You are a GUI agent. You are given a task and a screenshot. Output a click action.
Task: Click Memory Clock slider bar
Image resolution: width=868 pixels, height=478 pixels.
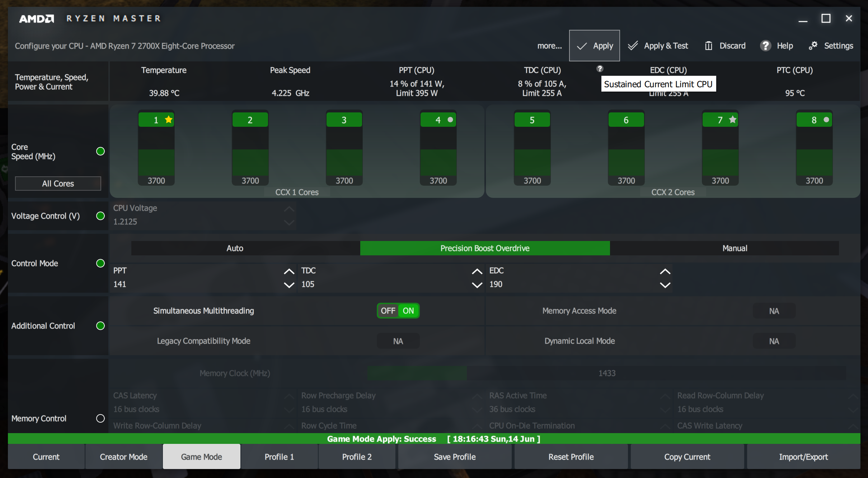[606, 373]
